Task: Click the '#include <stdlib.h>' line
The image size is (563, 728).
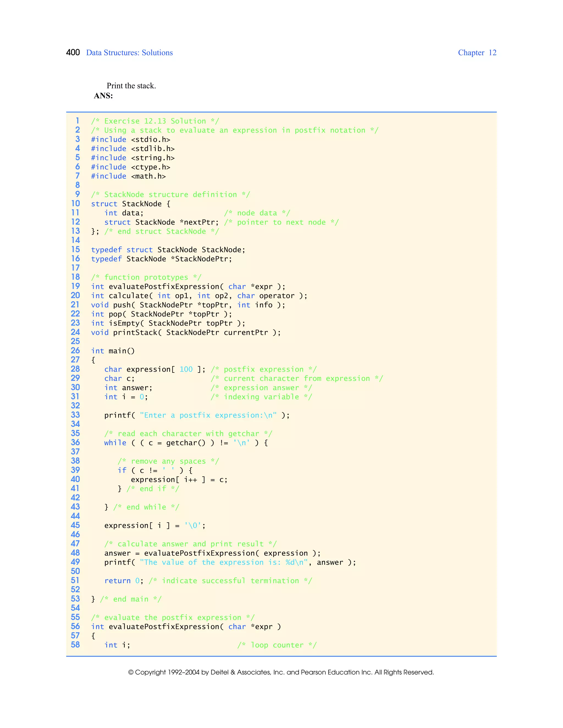Action: pos(133,149)
